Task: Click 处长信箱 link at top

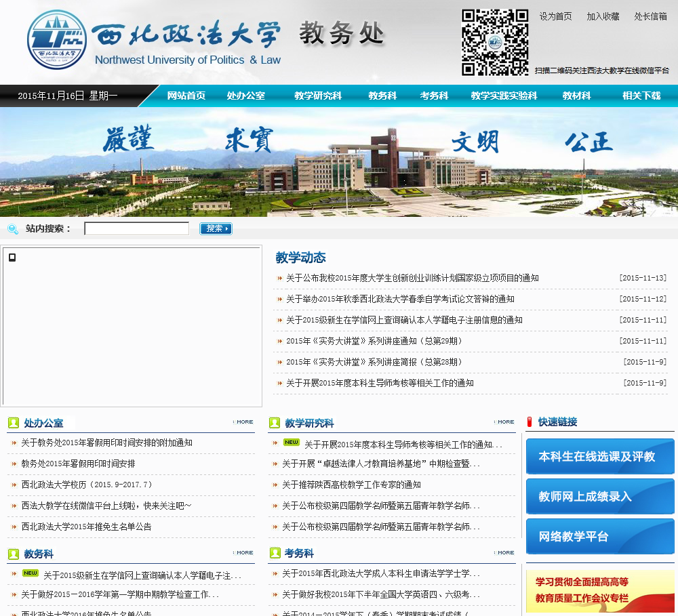Action: [x=650, y=16]
